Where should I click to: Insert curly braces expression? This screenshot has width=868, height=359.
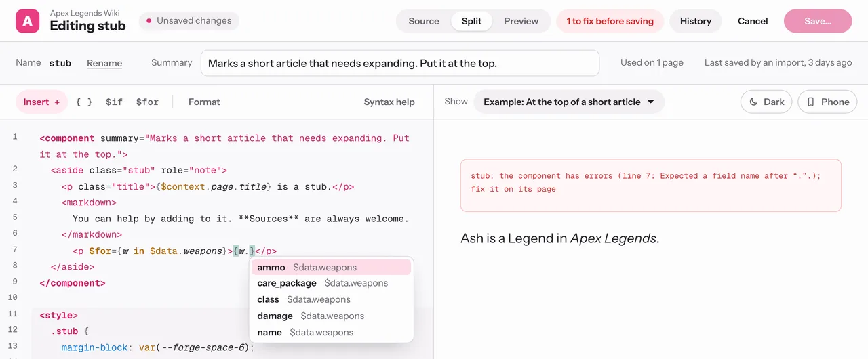coord(84,102)
